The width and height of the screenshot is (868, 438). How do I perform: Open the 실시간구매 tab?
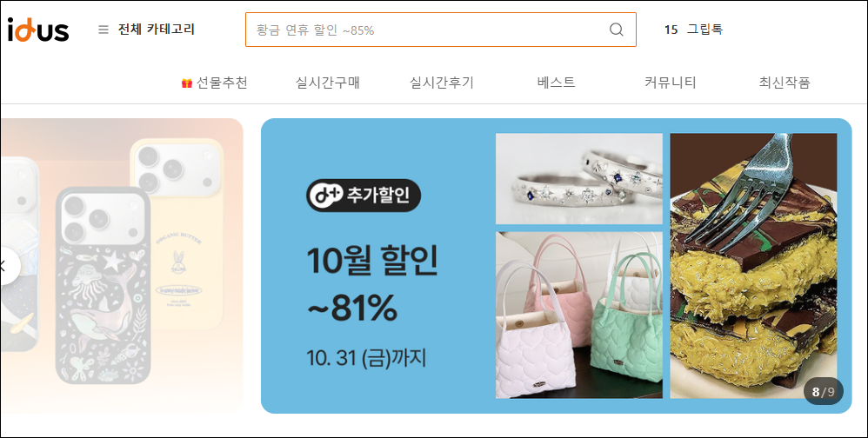[328, 83]
